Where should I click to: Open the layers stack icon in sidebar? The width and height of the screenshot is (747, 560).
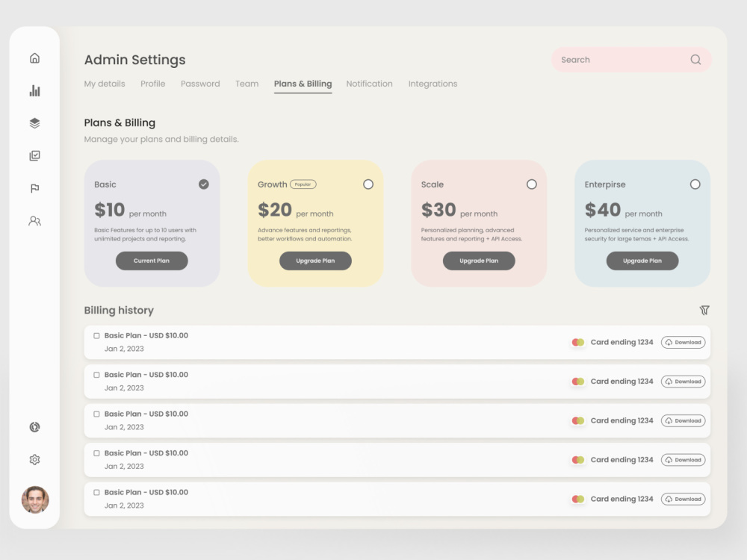click(34, 123)
